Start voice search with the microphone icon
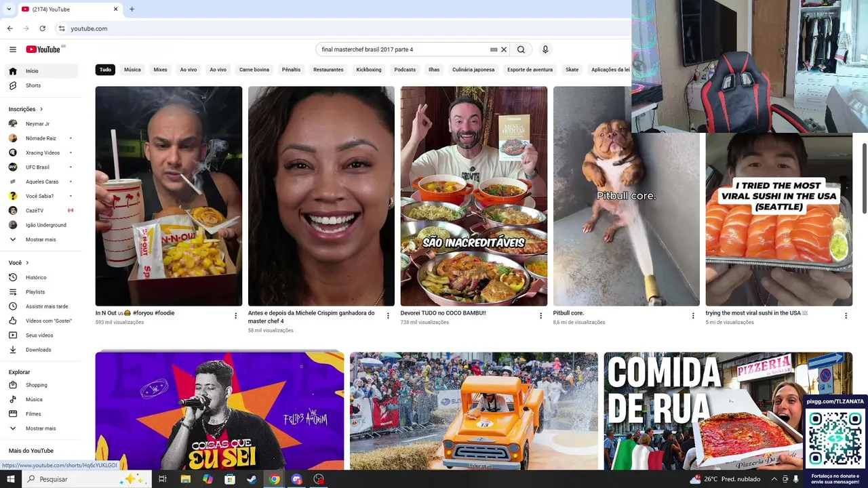The image size is (868, 488). pyautogui.click(x=545, y=49)
